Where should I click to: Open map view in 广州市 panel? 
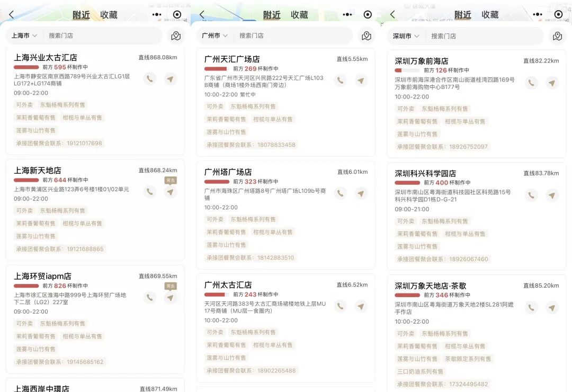coord(367,36)
